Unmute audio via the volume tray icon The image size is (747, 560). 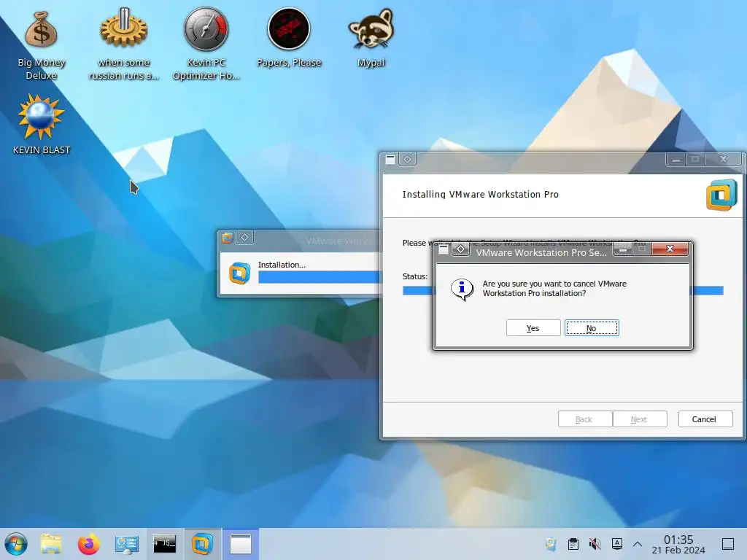(x=595, y=544)
